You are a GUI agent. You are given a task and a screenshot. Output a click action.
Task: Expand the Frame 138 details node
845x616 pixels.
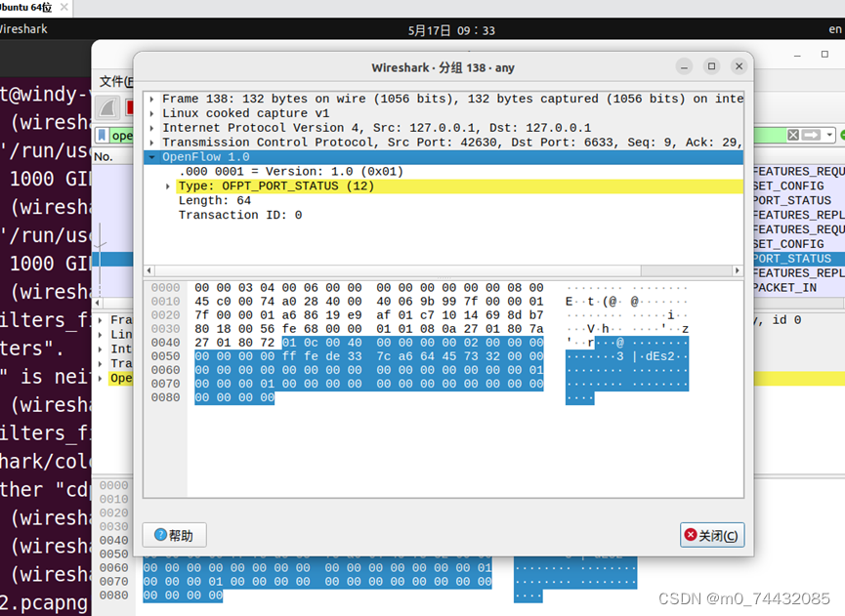pyautogui.click(x=150, y=98)
